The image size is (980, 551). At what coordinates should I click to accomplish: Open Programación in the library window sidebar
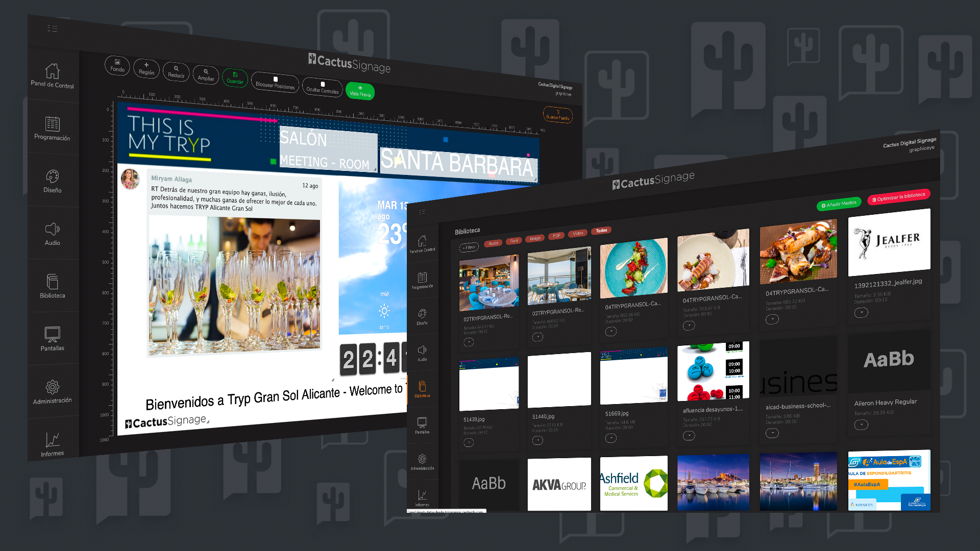(422, 281)
